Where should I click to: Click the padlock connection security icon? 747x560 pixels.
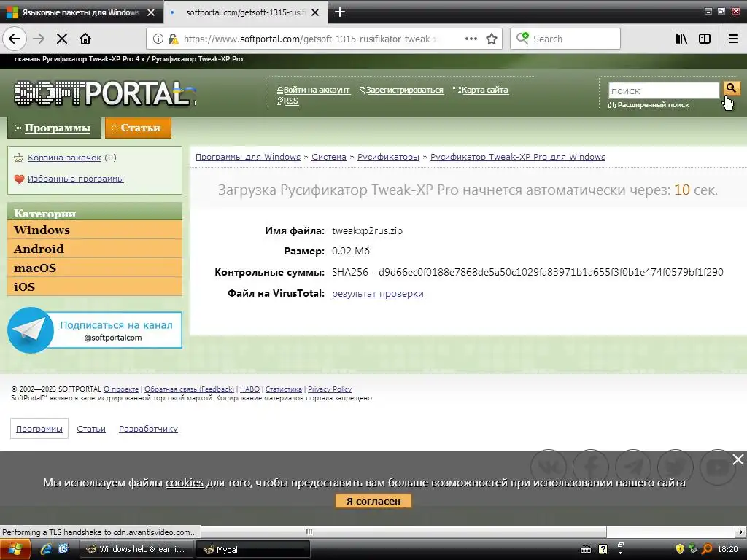pos(174,39)
